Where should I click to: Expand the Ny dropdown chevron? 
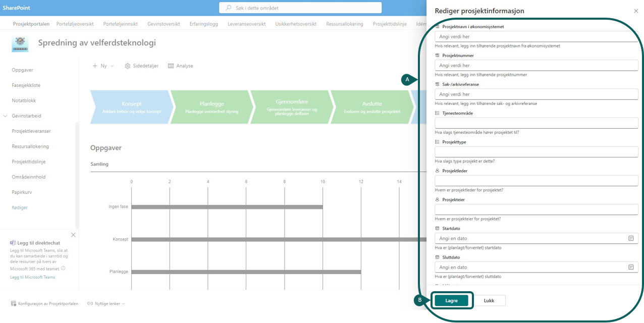(x=113, y=66)
